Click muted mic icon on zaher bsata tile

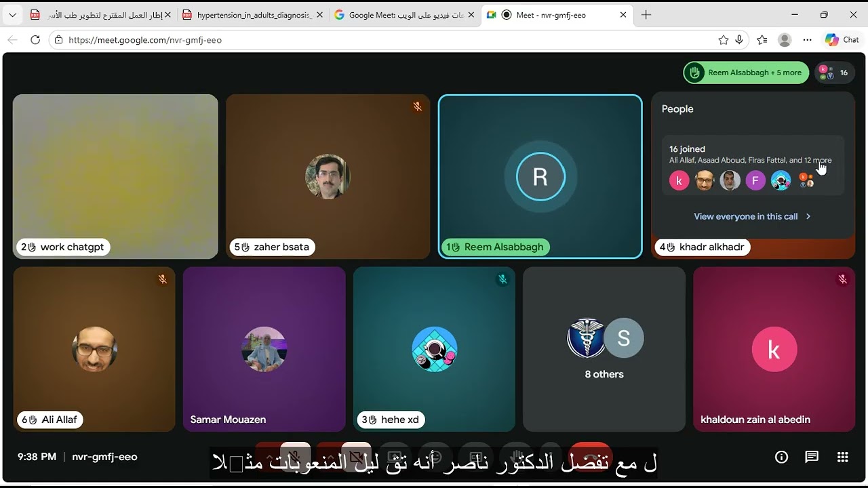417,106
